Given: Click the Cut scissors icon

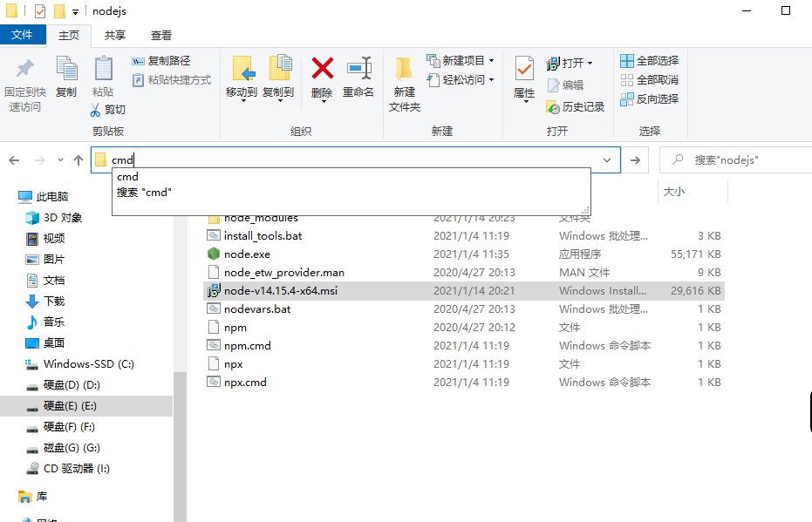Looking at the screenshot, I should coord(95,110).
